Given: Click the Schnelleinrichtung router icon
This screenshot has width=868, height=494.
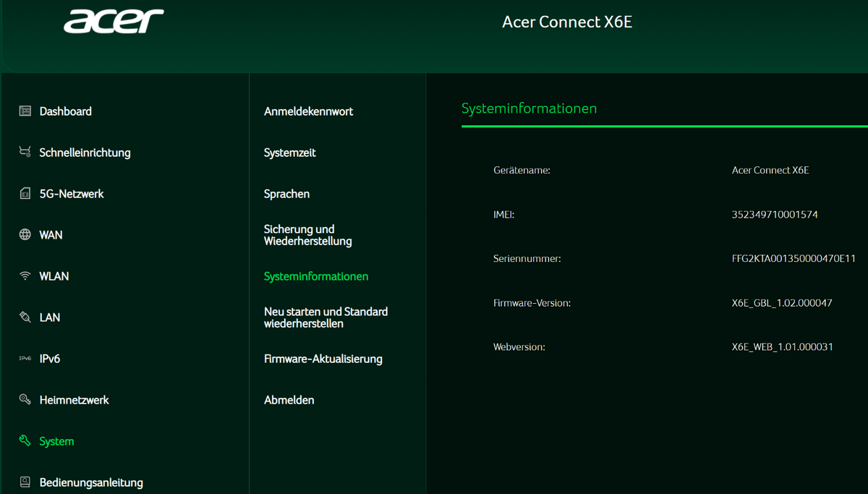Looking at the screenshot, I should tap(25, 153).
